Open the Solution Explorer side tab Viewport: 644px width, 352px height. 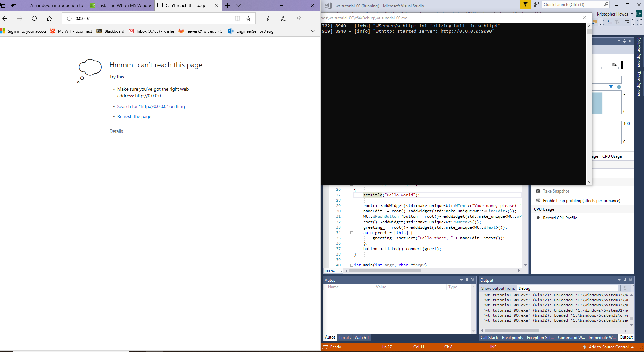639,52
